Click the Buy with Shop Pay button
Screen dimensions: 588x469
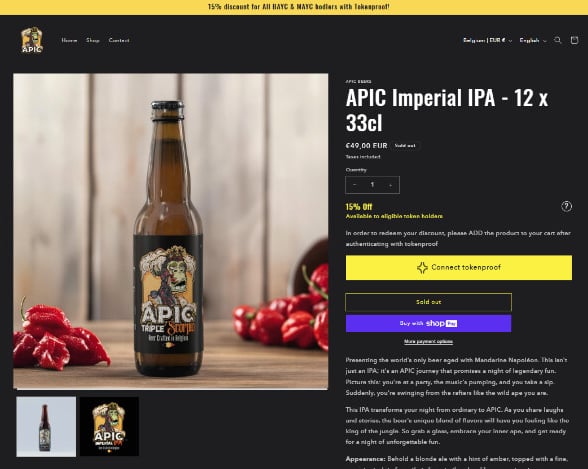pos(428,324)
